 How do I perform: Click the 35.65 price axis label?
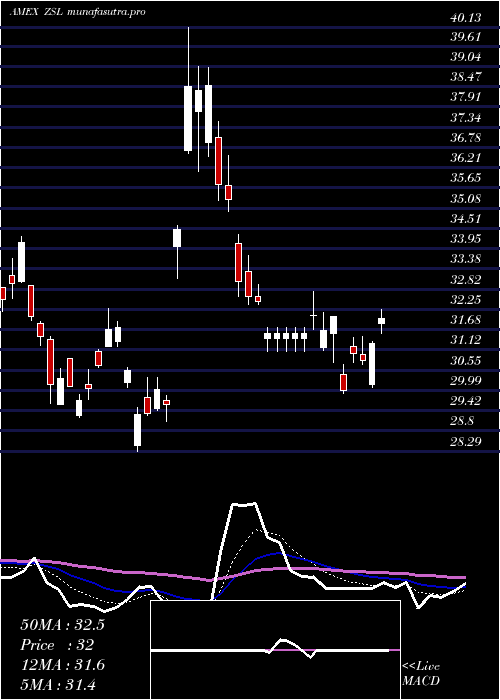pos(466,178)
